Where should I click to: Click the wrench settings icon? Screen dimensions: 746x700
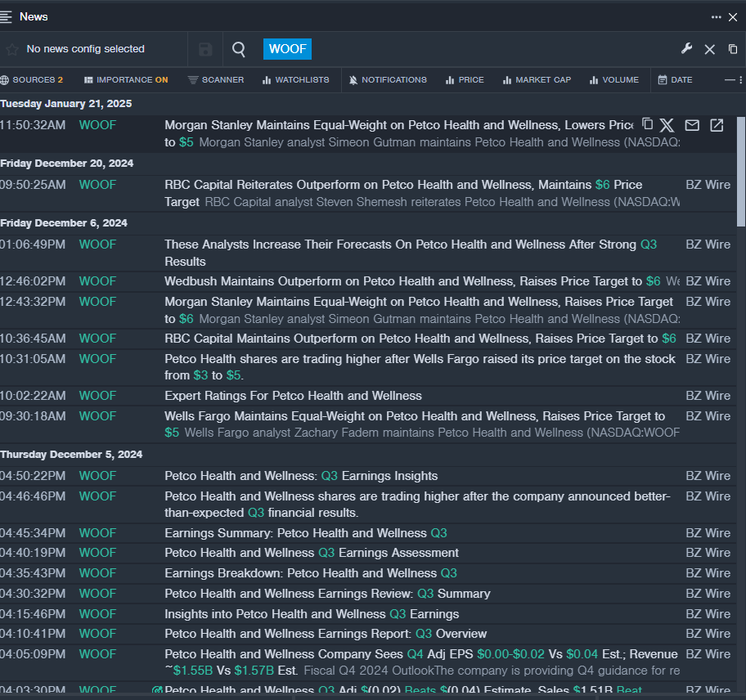[x=686, y=49]
